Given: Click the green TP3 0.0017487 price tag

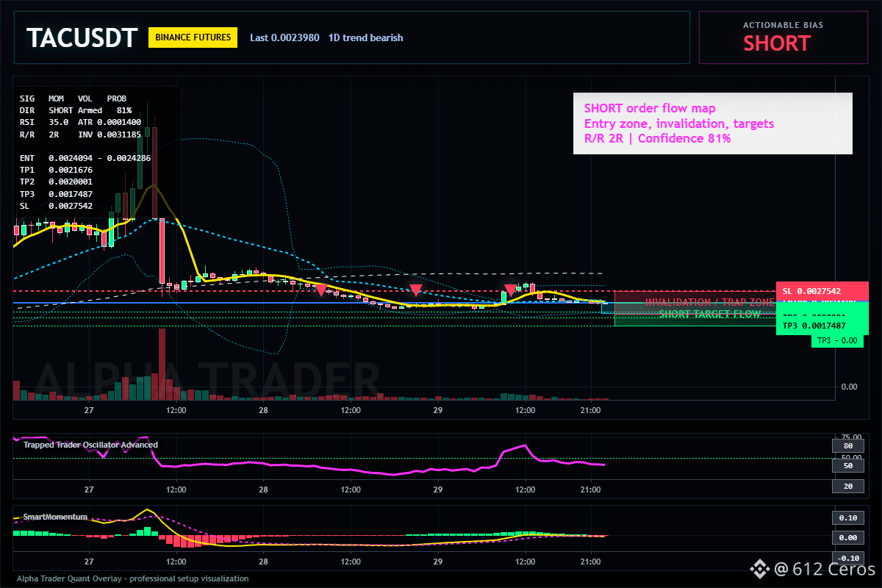Looking at the screenshot, I should (x=822, y=326).
